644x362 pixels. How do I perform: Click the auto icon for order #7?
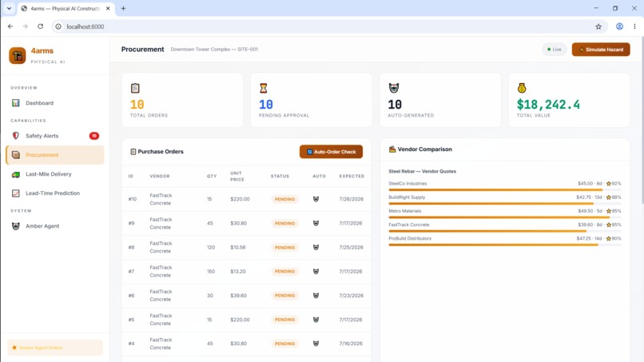point(316,271)
